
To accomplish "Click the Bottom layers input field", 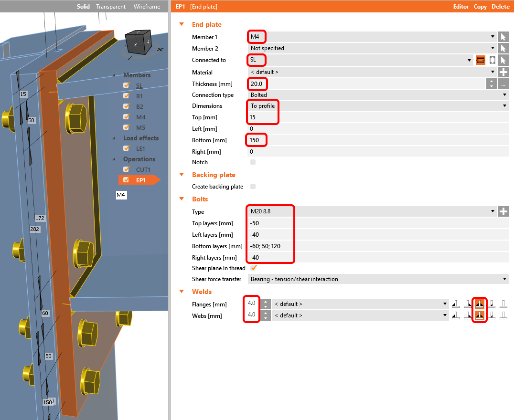I will pos(377,246).
